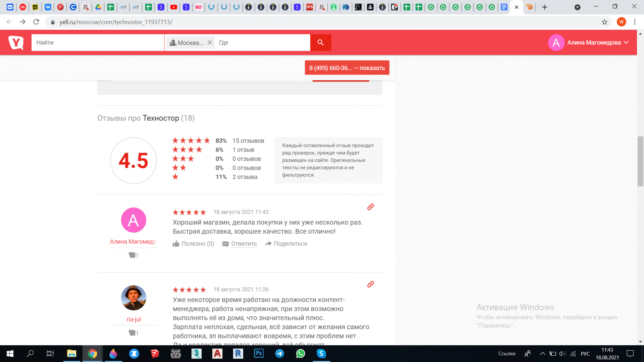
Task: Open SketchUp from the taskbar
Action: click(155, 354)
